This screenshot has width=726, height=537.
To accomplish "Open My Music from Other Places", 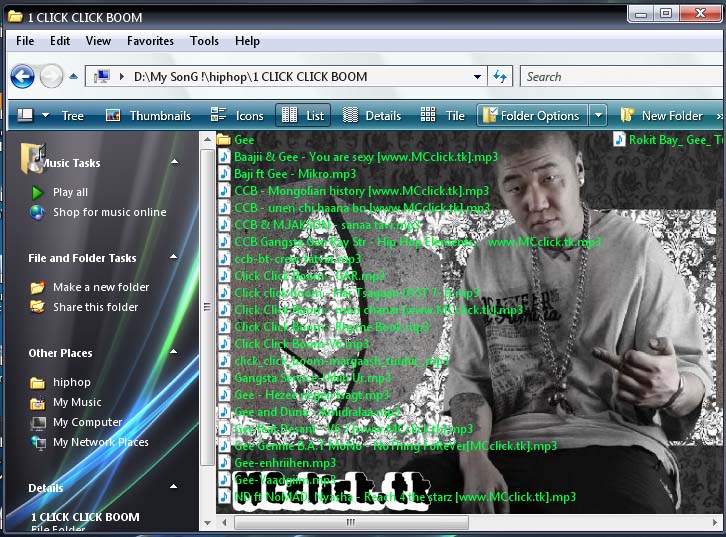I will 77,402.
